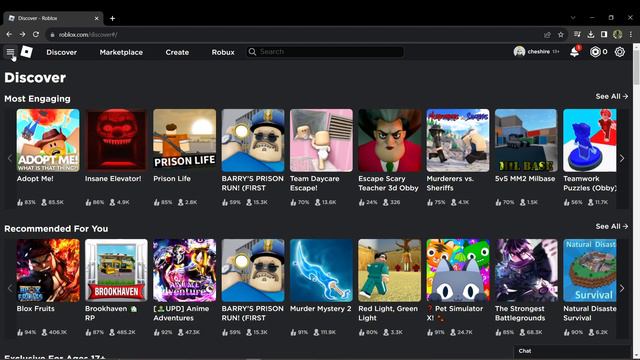Click the Roblox search field
This screenshot has width=640, height=360.
coord(325,52)
